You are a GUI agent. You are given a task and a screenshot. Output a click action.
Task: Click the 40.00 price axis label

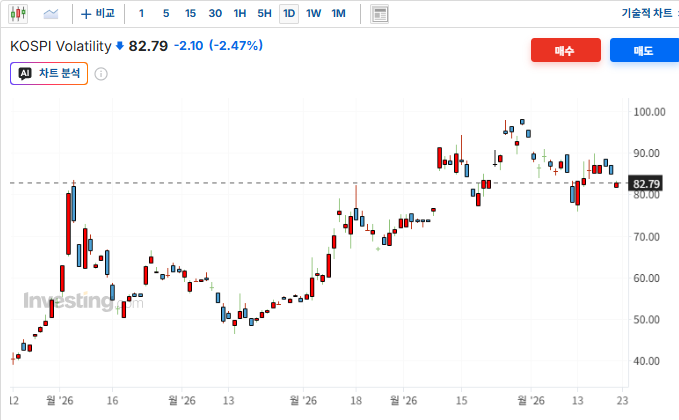pyautogui.click(x=647, y=361)
